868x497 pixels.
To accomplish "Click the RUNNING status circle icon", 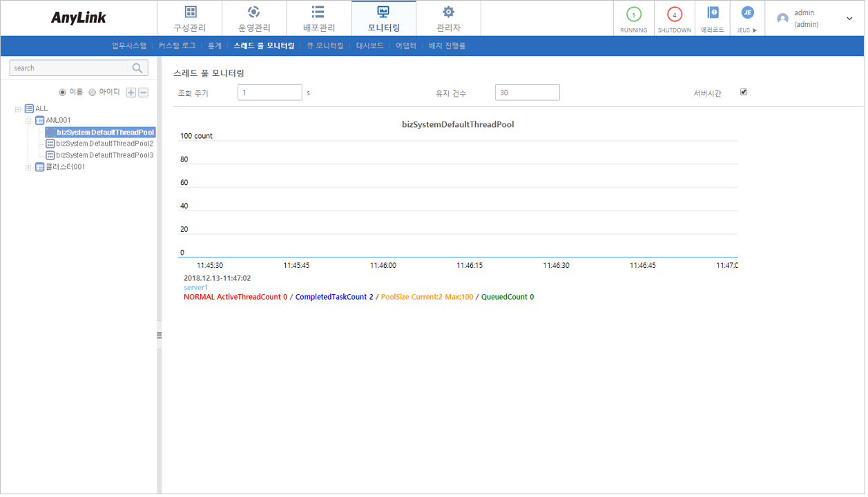I will (x=633, y=14).
